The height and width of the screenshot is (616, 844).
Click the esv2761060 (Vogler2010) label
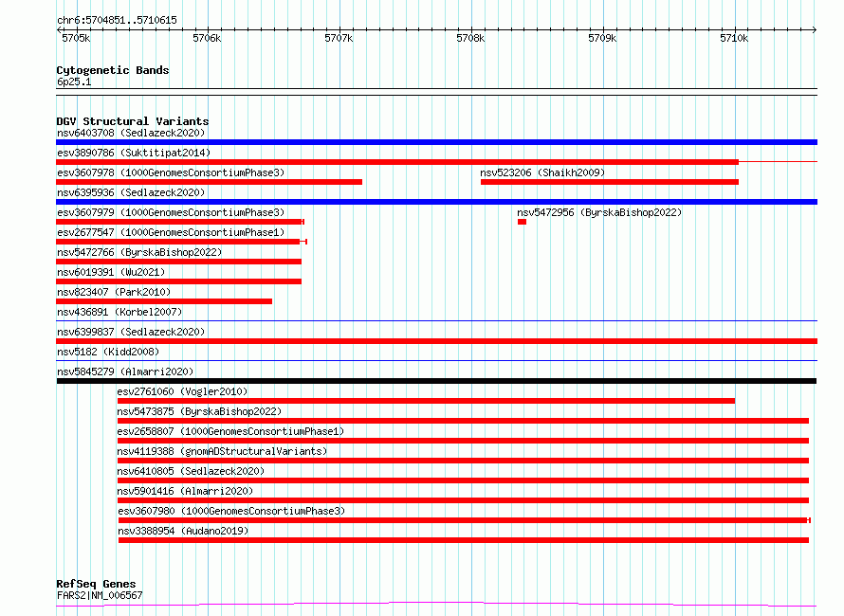(182, 391)
